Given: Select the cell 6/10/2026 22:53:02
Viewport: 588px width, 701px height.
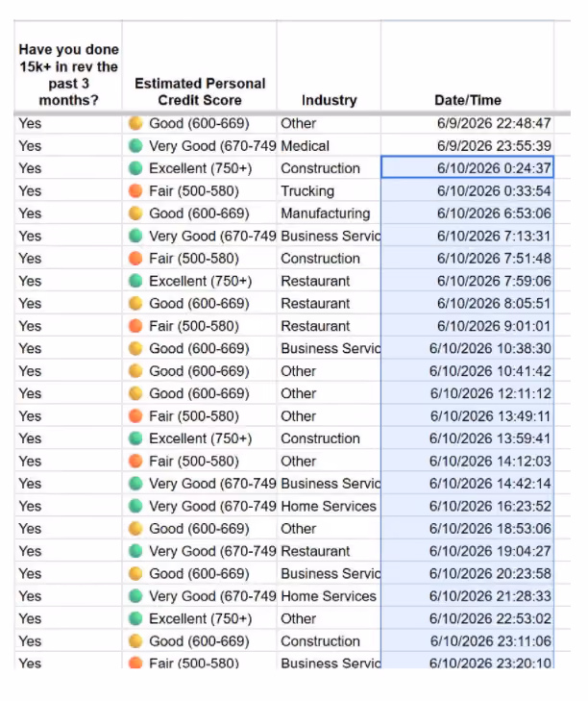Looking at the screenshot, I should tap(467, 618).
